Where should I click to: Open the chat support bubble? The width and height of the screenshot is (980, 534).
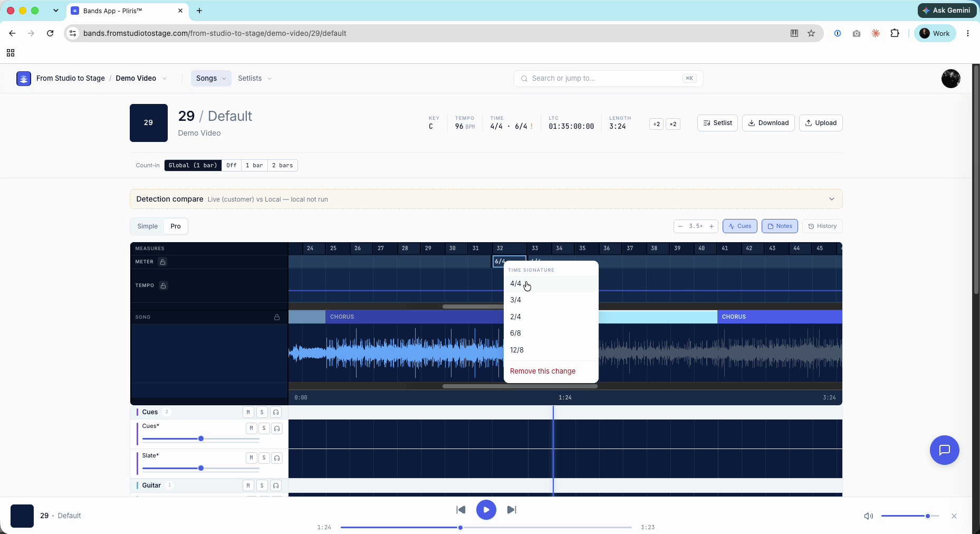pyautogui.click(x=945, y=450)
